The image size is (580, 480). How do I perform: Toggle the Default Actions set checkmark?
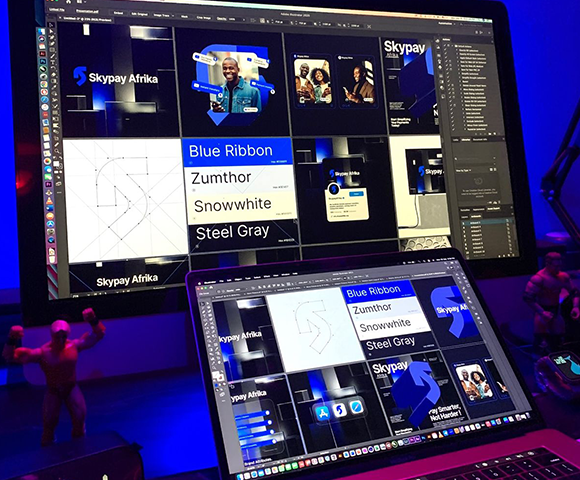pos(446,46)
